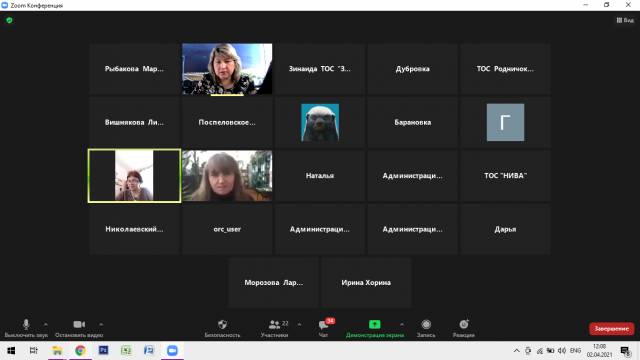Stop the camera with Остановить видео
Image resolution: width=640 pixels, height=360 pixels.
tap(79, 328)
